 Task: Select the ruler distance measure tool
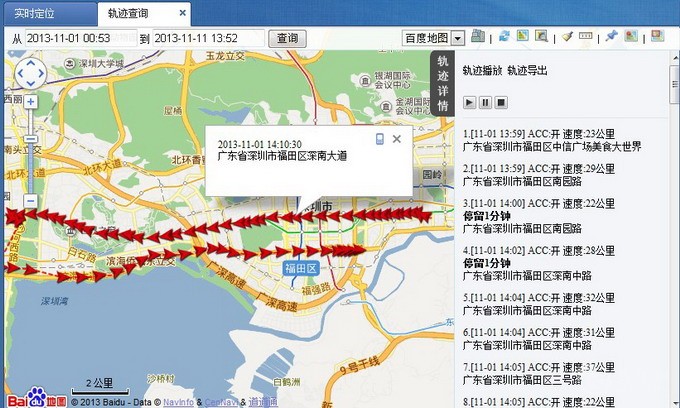point(584,37)
